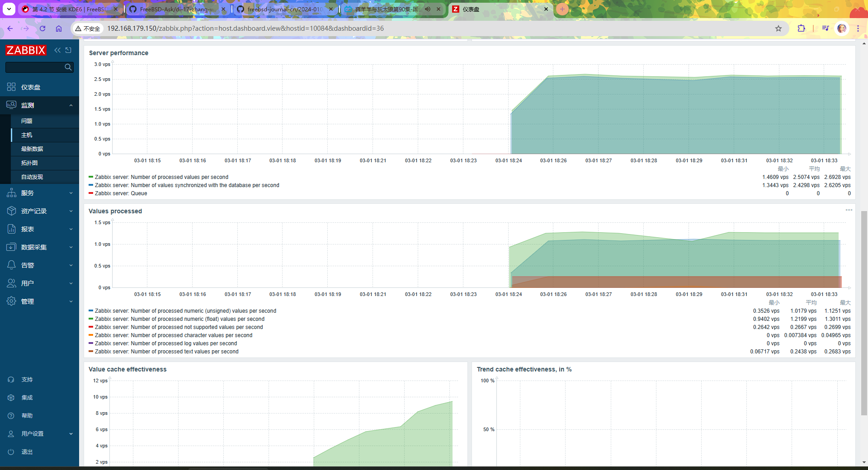Click the 服务 sidebar icon
The width and height of the screenshot is (868, 470).
(11, 193)
